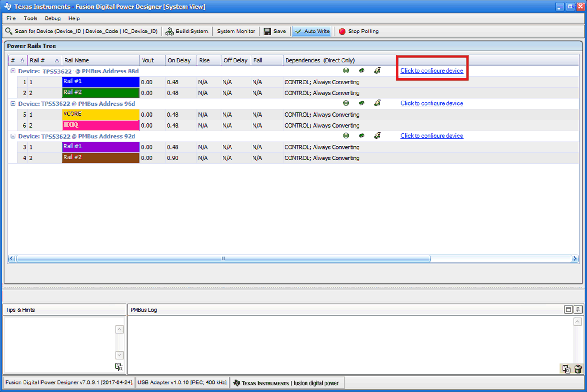The height and width of the screenshot is (392, 587).
Task: Collapse the device at PMBus Address 92d
Action: pyautogui.click(x=13, y=136)
